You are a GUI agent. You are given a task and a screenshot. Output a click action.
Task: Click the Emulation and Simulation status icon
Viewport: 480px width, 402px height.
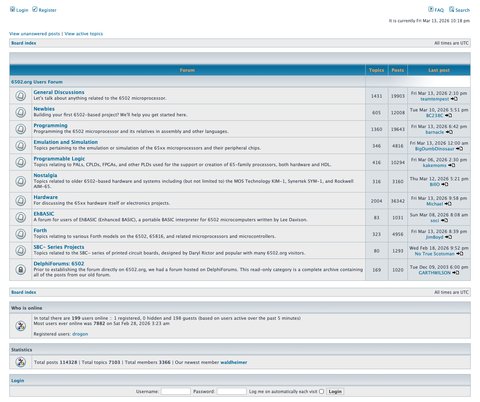[x=21, y=146]
